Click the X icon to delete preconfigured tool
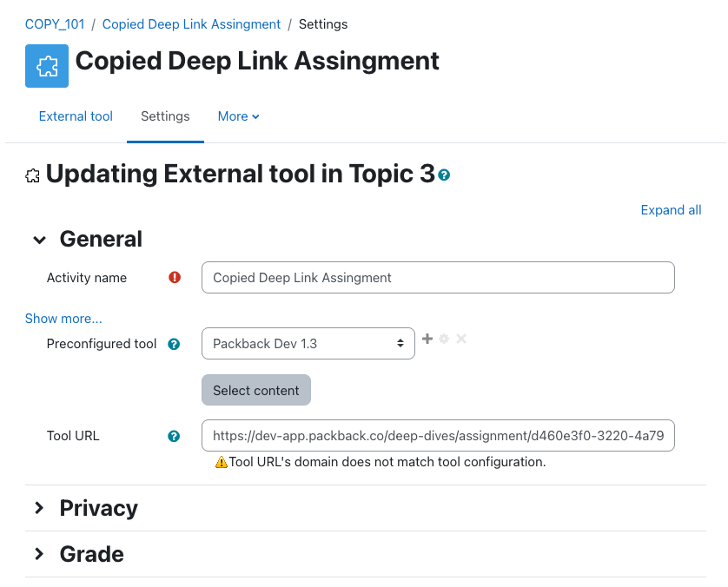The width and height of the screenshot is (728, 587). coord(461,339)
